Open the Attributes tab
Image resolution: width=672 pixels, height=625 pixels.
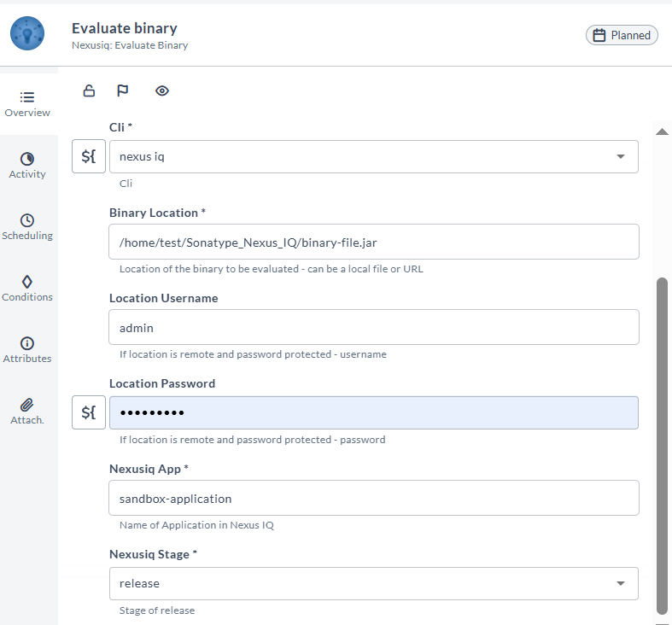coord(27,350)
